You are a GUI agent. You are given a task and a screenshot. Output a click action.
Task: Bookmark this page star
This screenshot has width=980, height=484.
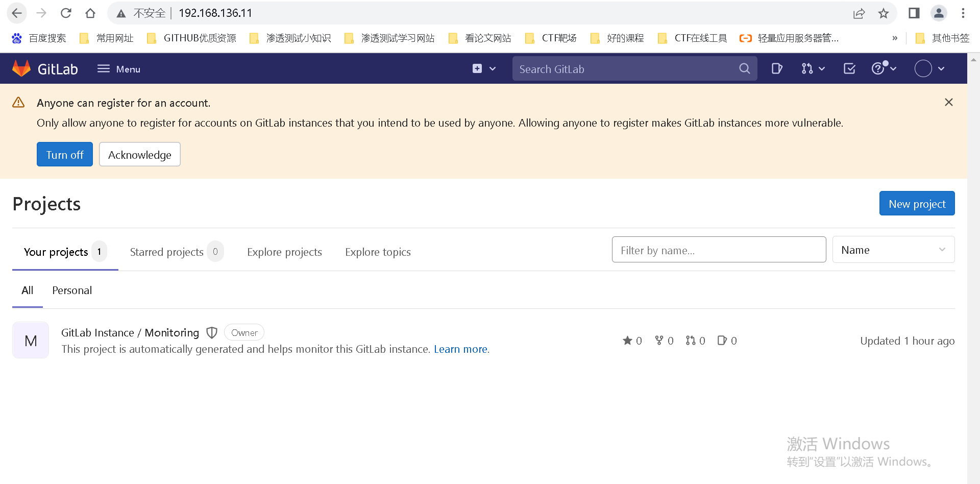884,13
